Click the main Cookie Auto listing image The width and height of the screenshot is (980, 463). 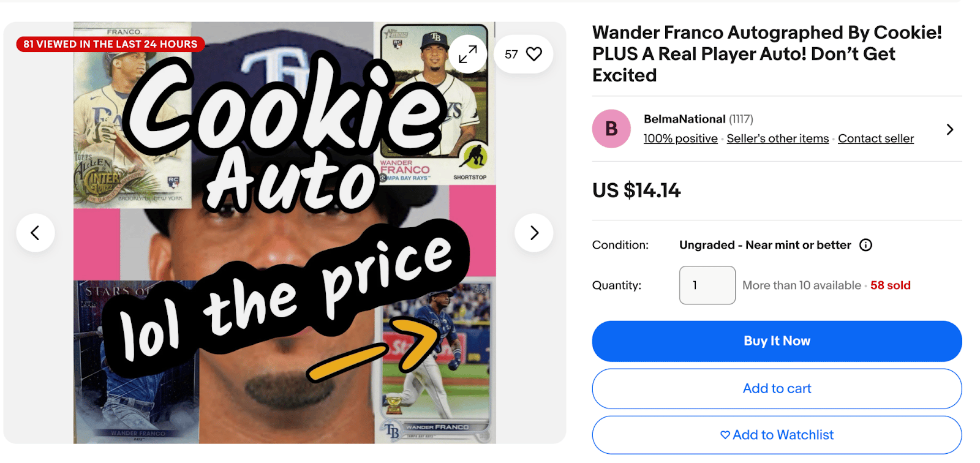tap(285, 233)
